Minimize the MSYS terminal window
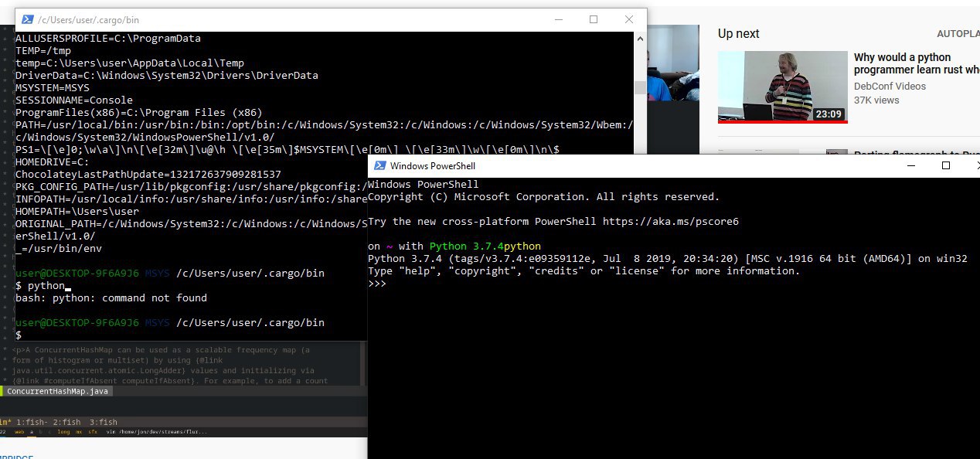Viewport: 980px width, 459px height. (x=557, y=20)
